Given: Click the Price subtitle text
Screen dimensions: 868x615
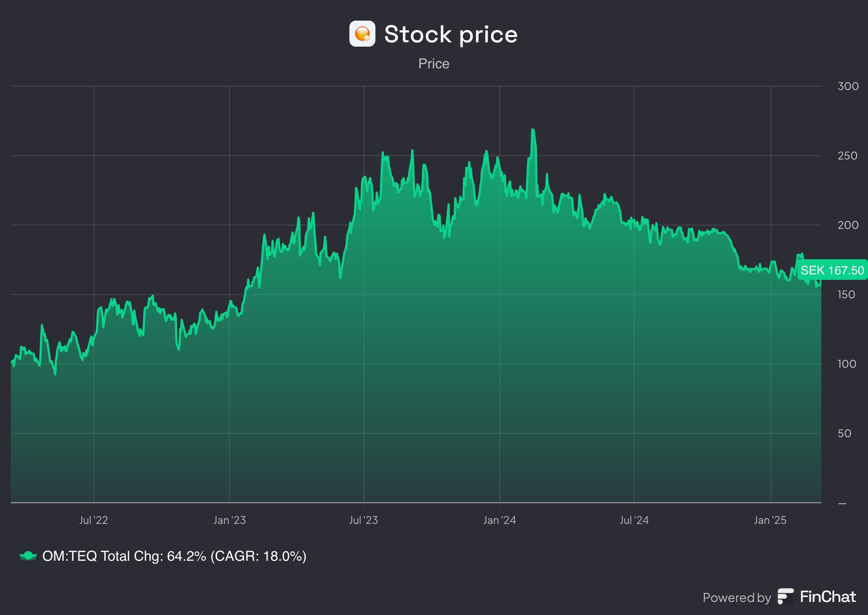Looking at the screenshot, I should (x=434, y=64).
